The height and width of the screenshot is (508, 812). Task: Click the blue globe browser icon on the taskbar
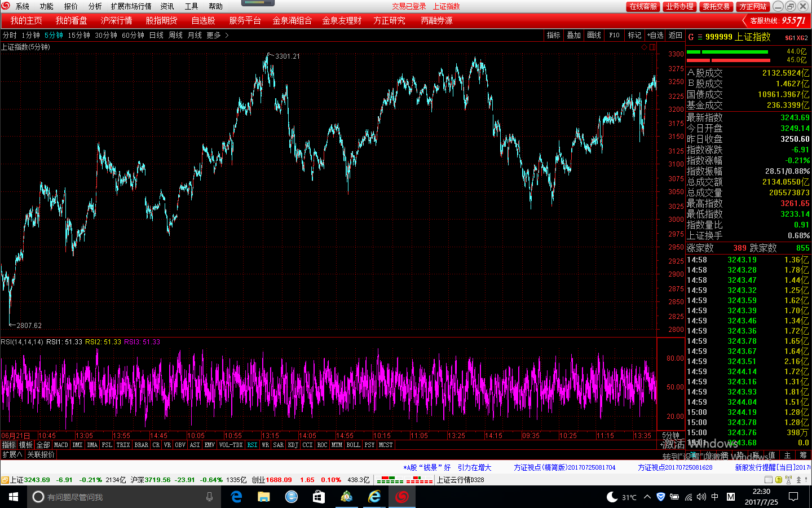click(x=292, y=497)
